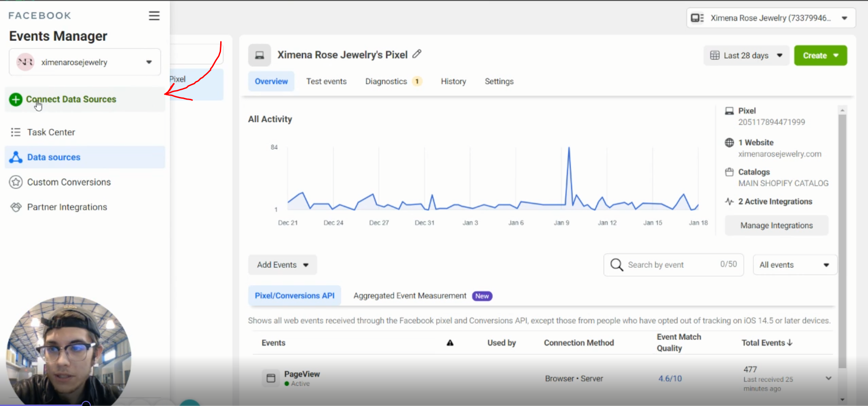Click the Connection Method column header
The width and height of the screenshot is (868, 406).
579,343
